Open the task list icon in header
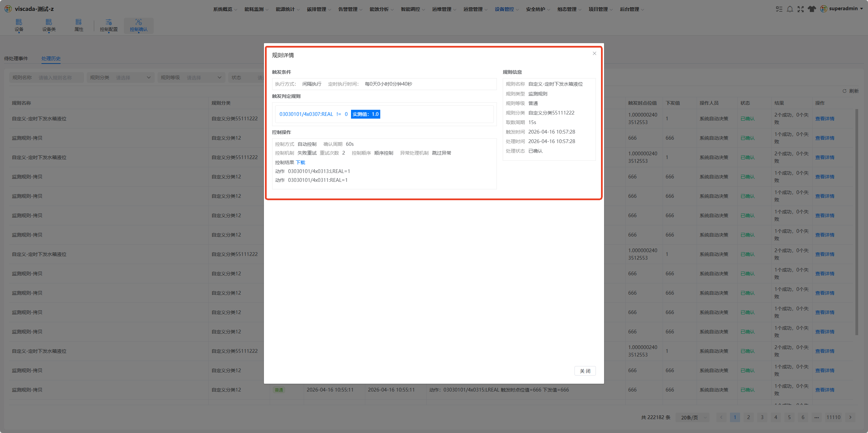Viewport: 868px width, 433px height. (x=779, y=9)
